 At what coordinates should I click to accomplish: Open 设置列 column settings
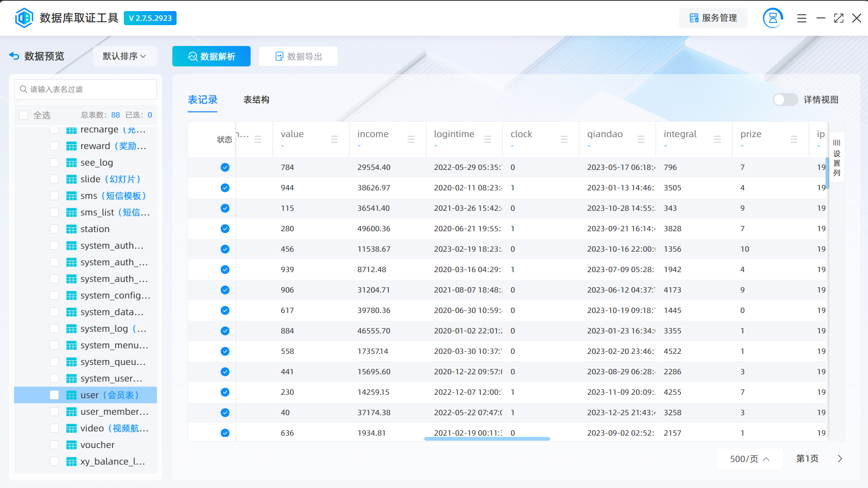point(837,158)
